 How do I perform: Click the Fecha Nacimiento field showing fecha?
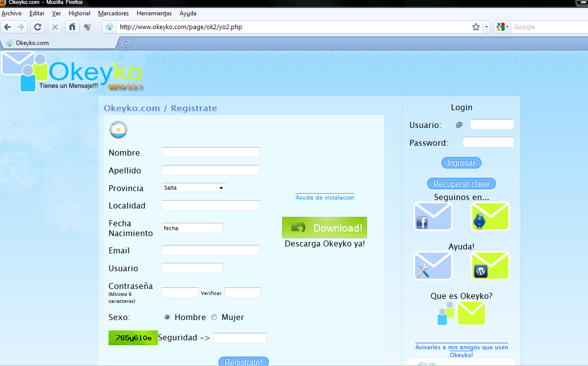coord(192,228)
